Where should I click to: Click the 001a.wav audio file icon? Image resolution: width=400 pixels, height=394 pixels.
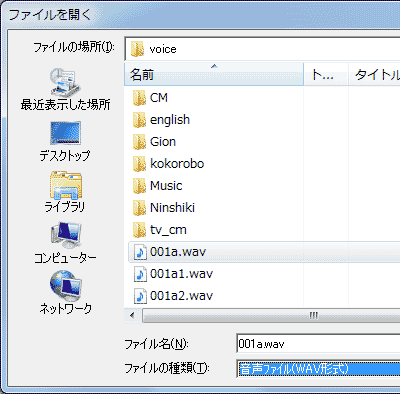tap(140, 252)
